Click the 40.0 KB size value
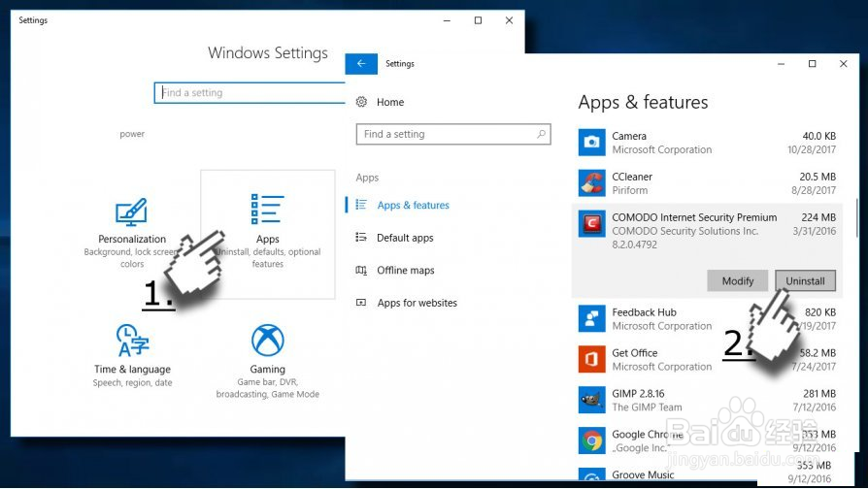 coord(818,136)
